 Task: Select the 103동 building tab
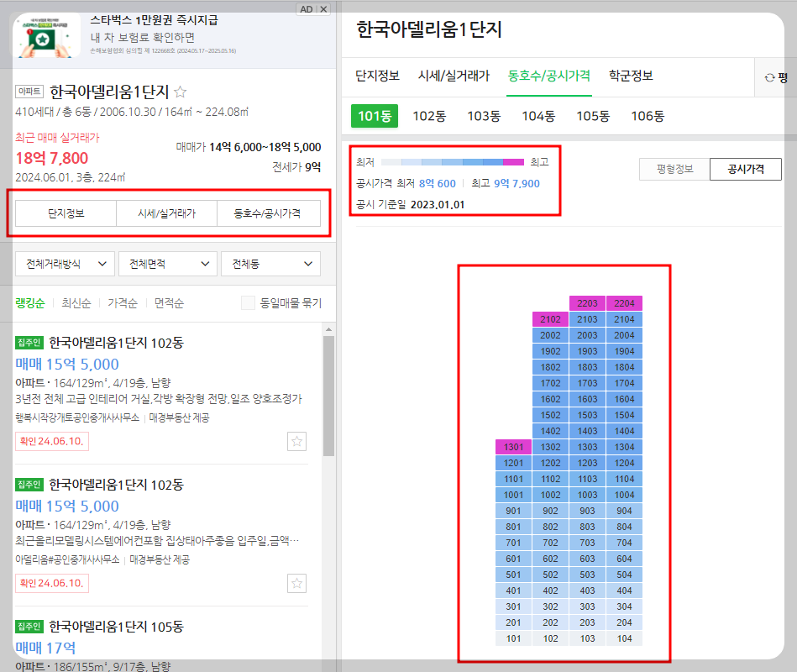[484, 118]
